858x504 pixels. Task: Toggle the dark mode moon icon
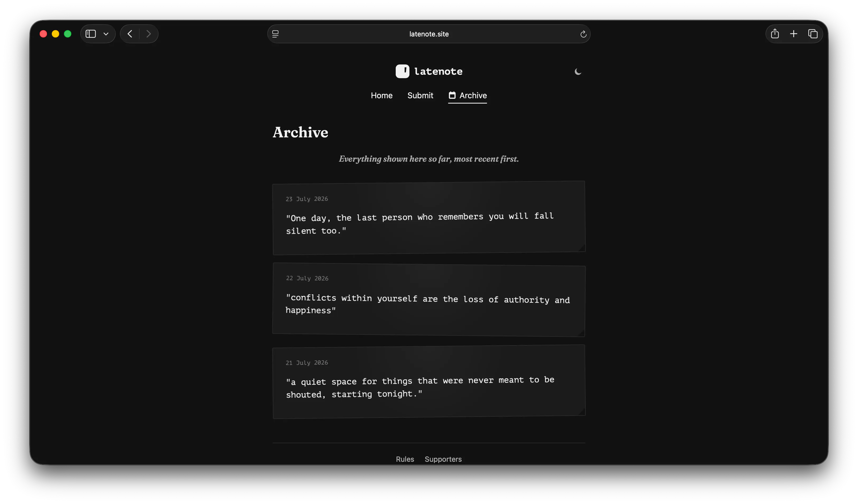[578, 72]
